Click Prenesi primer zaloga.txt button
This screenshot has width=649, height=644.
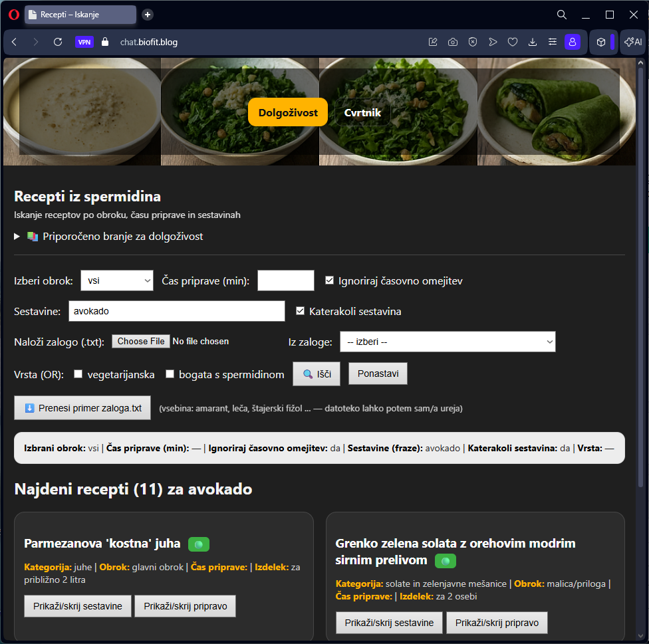click(x=82, y=408)
